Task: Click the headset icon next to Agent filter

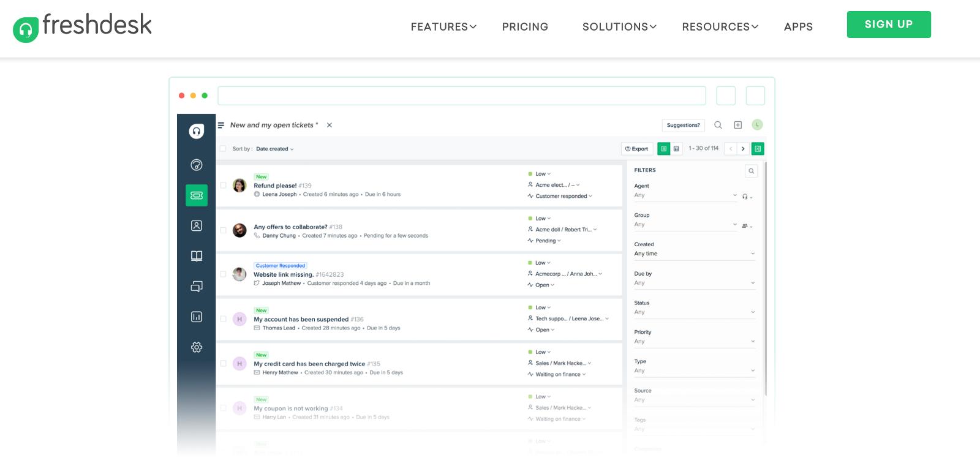Action: 747,197
